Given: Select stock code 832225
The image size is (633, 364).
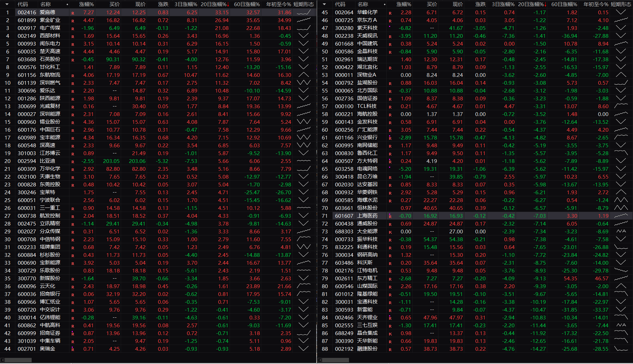Looking at the screenshot, I should [344, 247].
